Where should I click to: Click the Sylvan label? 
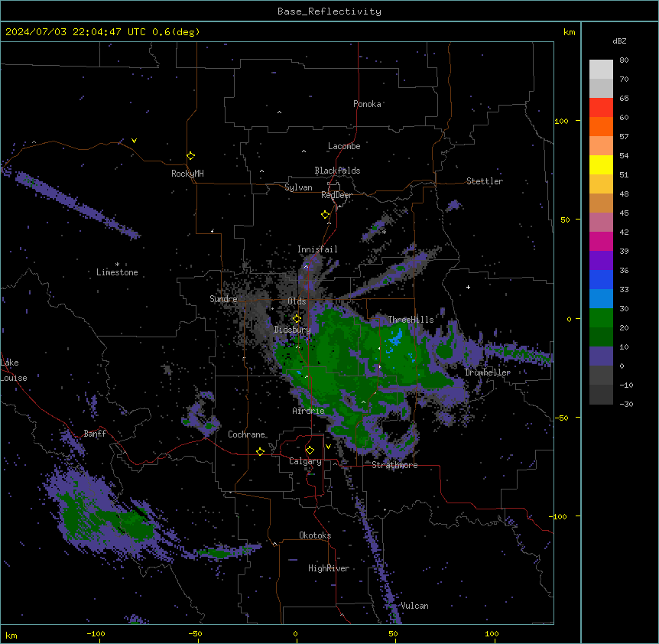tap(298, 187)
